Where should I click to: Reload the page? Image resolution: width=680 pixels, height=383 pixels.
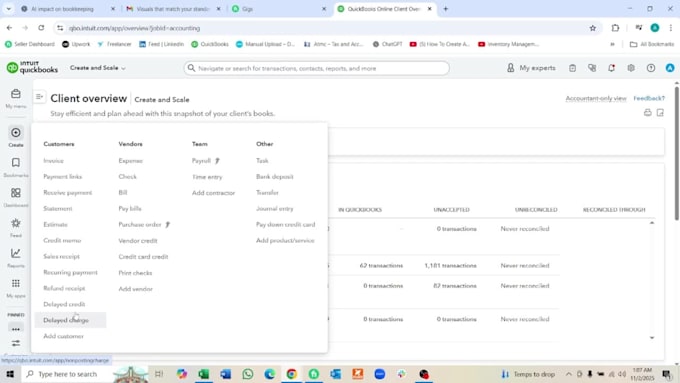coord(41,28)
